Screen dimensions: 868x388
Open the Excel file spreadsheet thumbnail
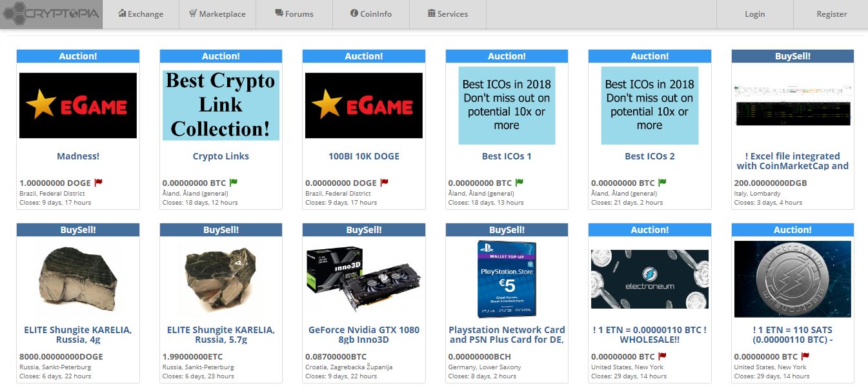coord(793,105)
